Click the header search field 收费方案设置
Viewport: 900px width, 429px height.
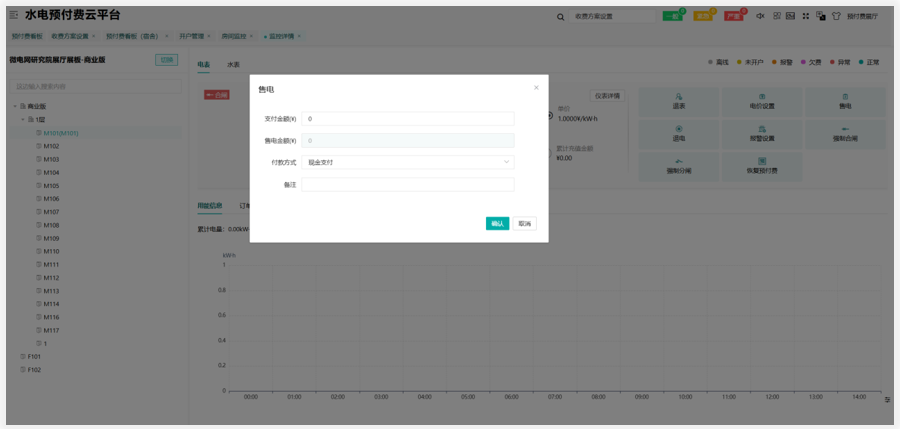coord(612,17)
